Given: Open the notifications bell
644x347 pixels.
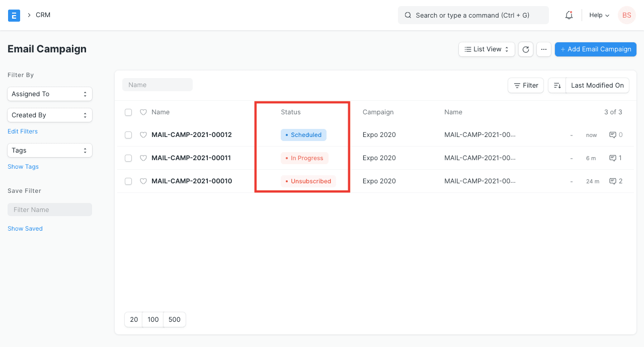Looking at the screenshot, I should pos(569,15).
